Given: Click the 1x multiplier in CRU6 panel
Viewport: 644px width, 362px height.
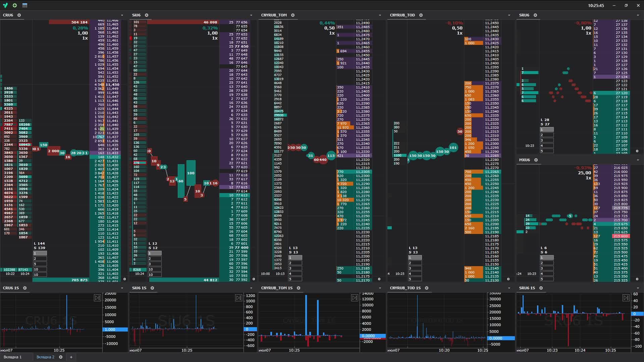Looking at the screenshot, I should [85, 38].
